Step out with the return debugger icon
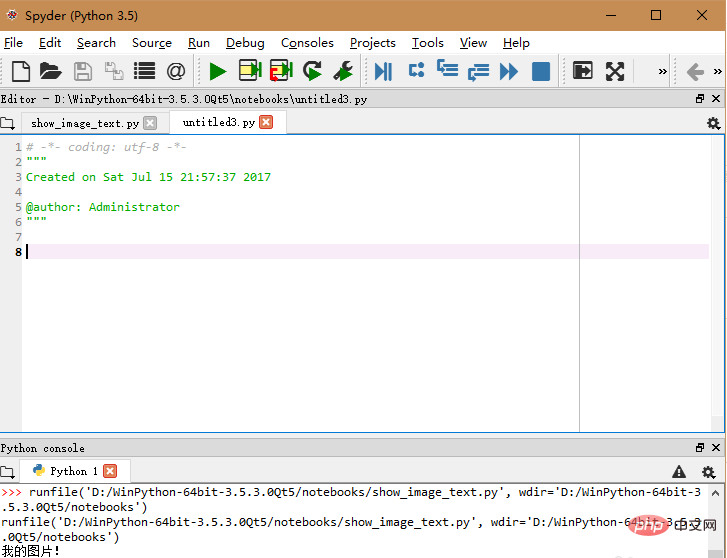The width and height of the screenshot is (727, 558). [478, 72]
